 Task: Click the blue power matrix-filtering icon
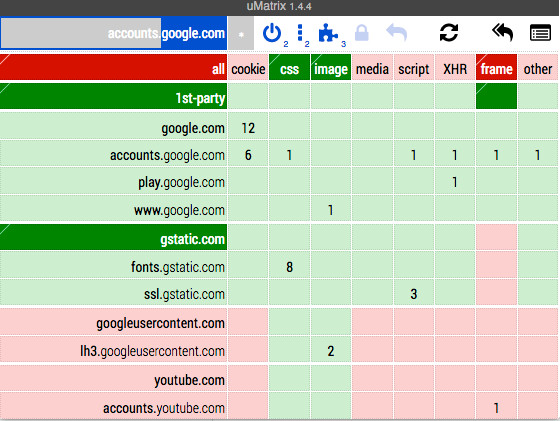click(x=272, y=33)
